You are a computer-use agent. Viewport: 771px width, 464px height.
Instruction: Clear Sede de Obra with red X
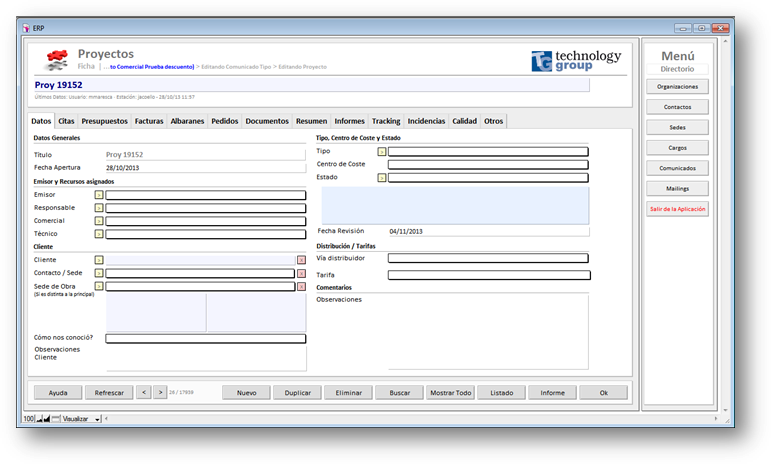[x=301, y=287]
